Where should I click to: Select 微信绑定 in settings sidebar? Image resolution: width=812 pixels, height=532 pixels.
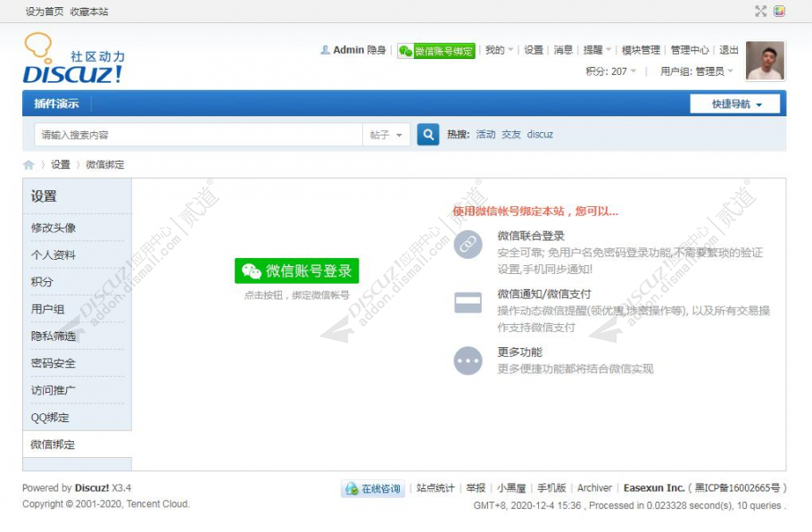coord(53,445)
